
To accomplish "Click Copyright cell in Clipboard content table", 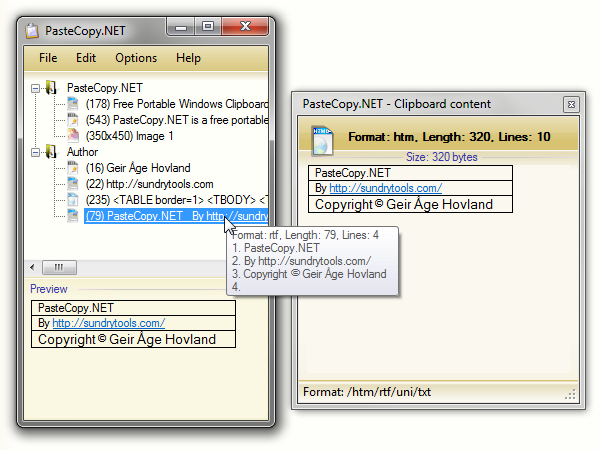I will [410, 204].
